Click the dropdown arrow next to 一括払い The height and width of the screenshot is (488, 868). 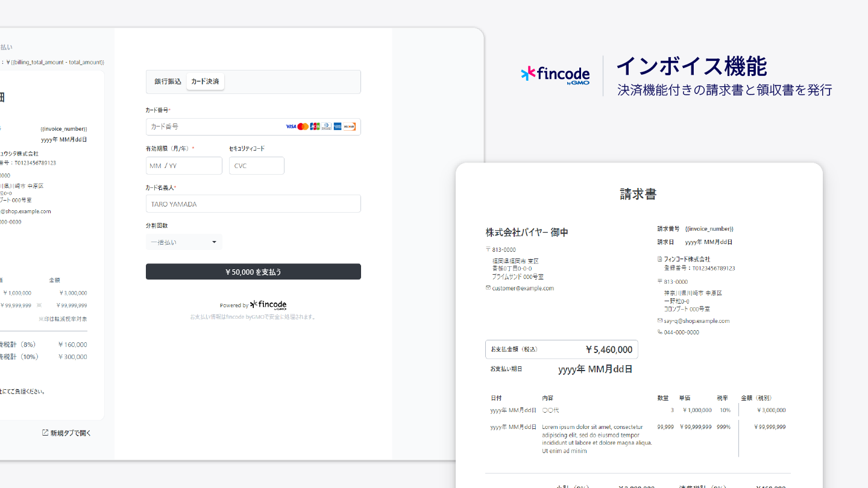pos(214,242)
